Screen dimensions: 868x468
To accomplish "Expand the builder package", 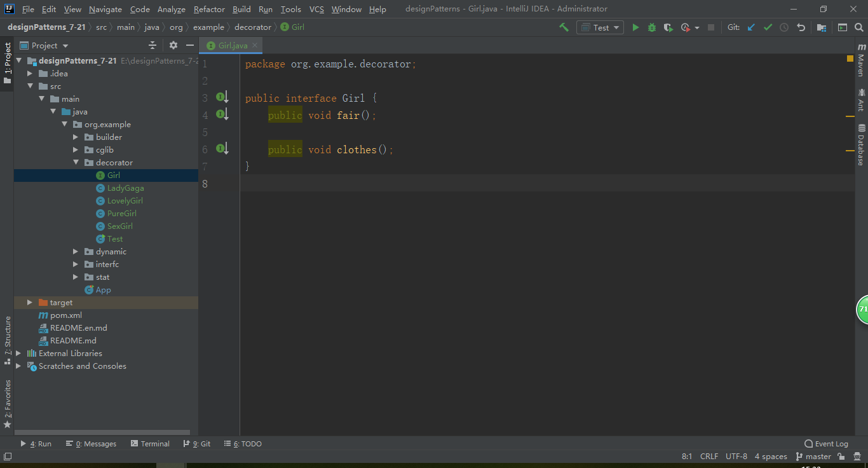I will point(76,137).
